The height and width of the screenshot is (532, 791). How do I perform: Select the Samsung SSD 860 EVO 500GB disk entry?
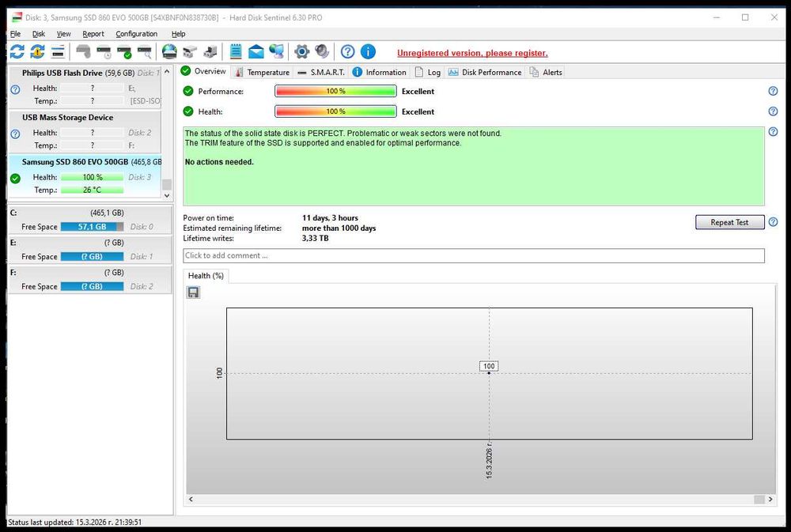tap(85, 176)
